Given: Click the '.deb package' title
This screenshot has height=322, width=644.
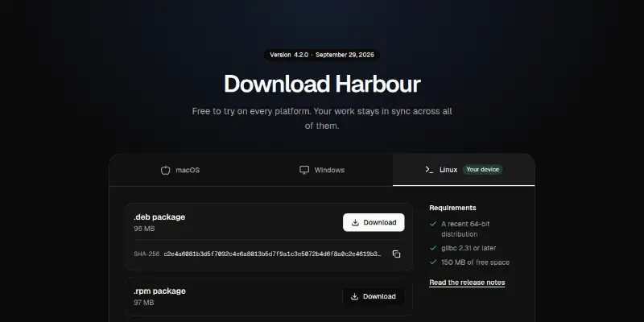Looking at the screenshot, I should (159, 217).
